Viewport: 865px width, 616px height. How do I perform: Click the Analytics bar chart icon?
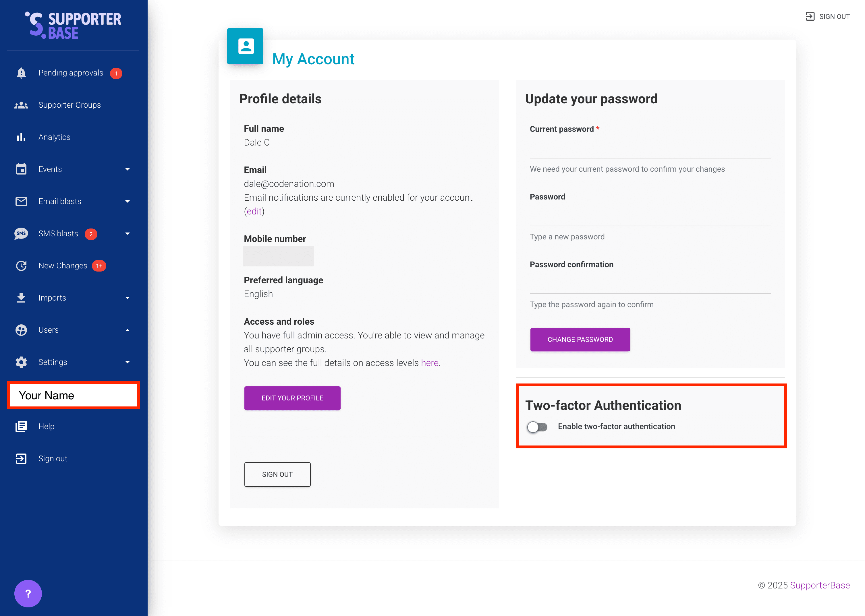[x=21, y=137]
